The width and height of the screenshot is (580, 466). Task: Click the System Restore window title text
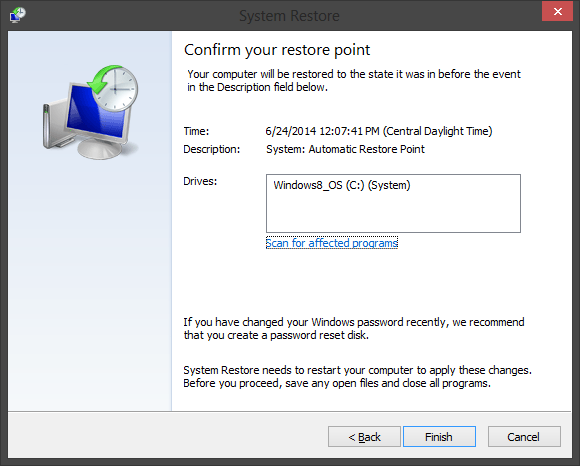pyautogui.click(x=289, y=16)
